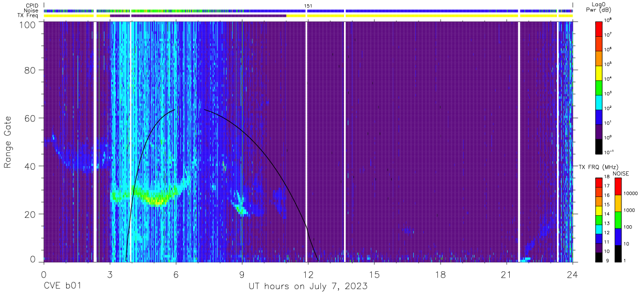This screenshot has height=297, width=644.
Task: Pick the blue segment of the NOISE color bar
Action: 617,236
